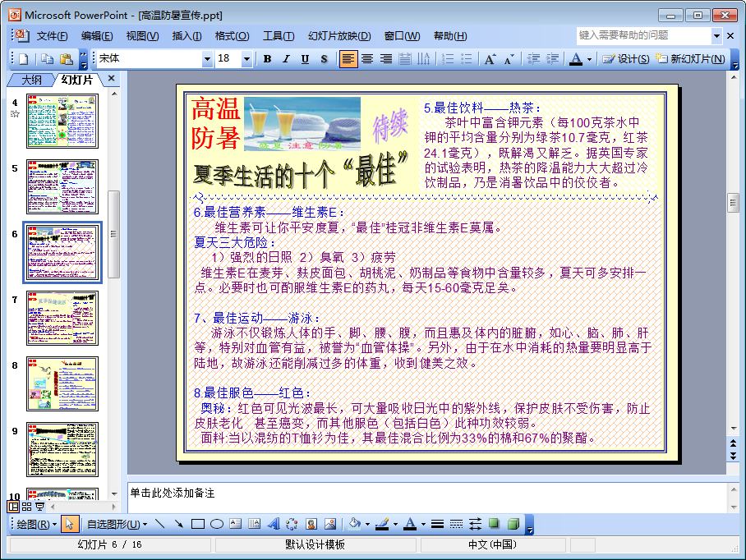Expand the 自选图形 AutoShapes menu

pos(117,524)
